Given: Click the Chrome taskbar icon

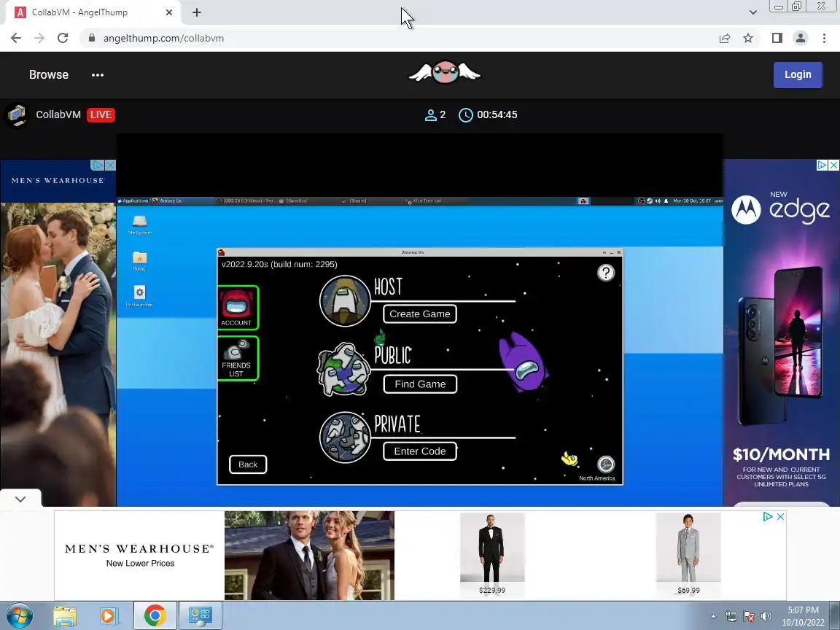Looking at the screenshot, I should 155,616.
